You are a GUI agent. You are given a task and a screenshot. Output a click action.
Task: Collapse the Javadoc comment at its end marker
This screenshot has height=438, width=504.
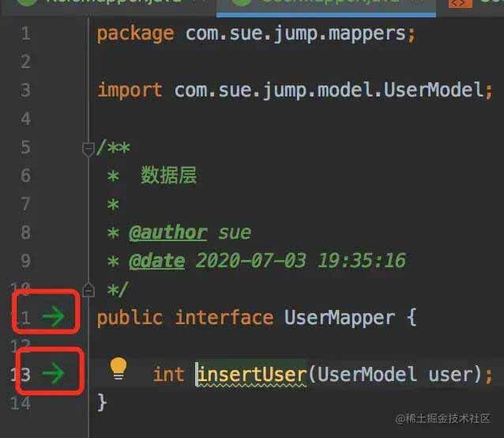pos(88,289)
